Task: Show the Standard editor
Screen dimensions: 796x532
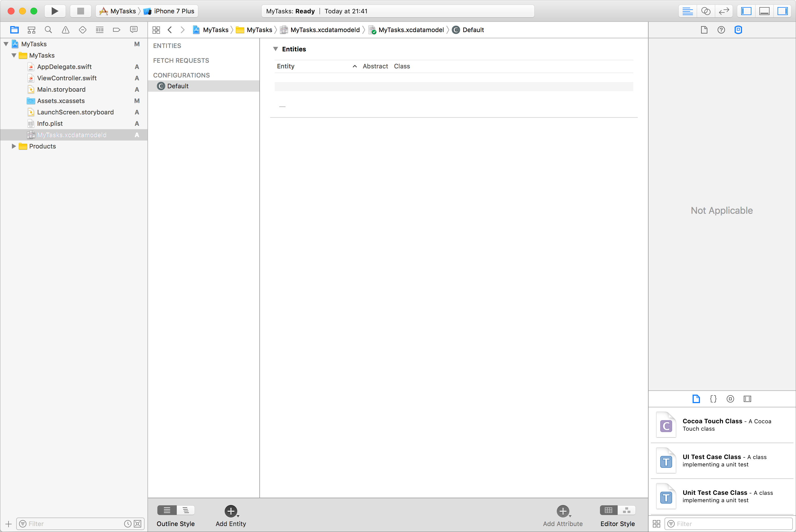Action: [687, 11]
